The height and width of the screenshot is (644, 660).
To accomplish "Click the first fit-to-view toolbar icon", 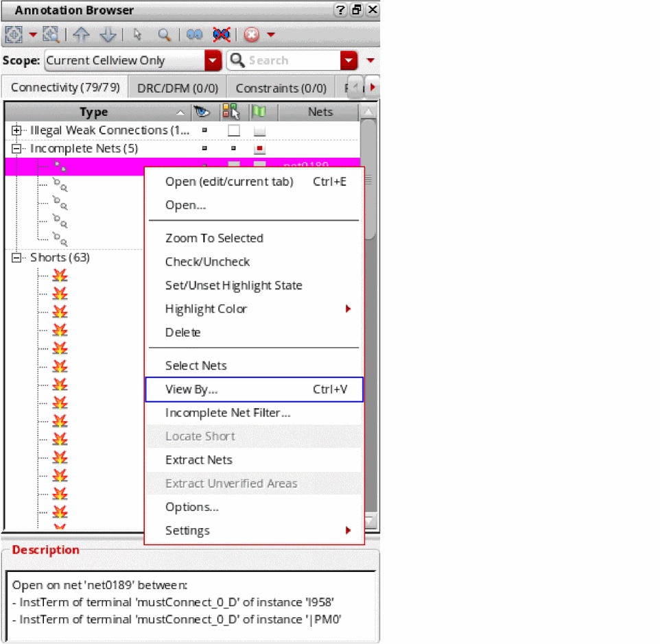I will [14, 34].
